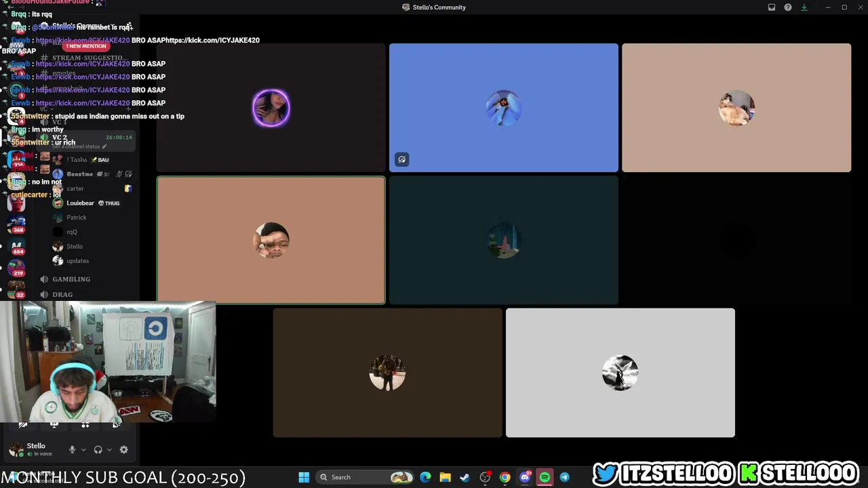868x488 pixels.
Task: Open headphone output options chevron
Action: point(109,449)
